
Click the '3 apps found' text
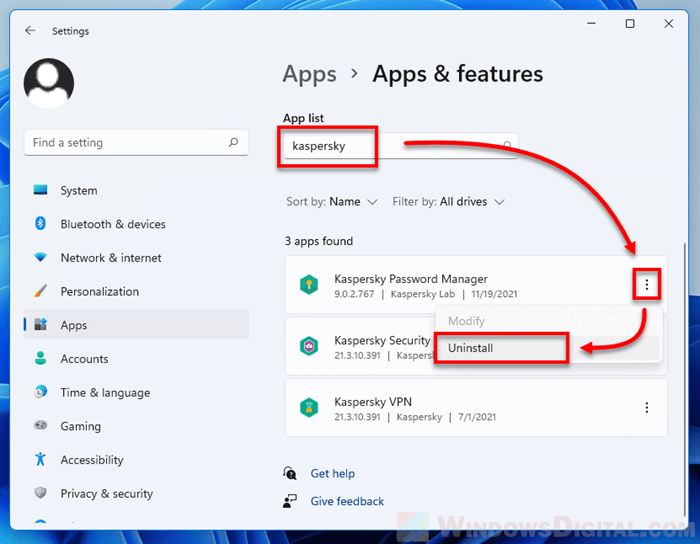tap(319, 241)
